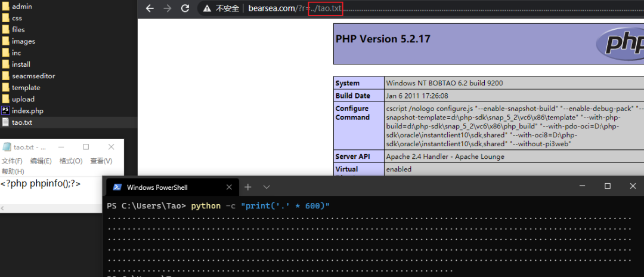Select the template folder name
This screenshot has width=644, height=277.
point(26,88)
